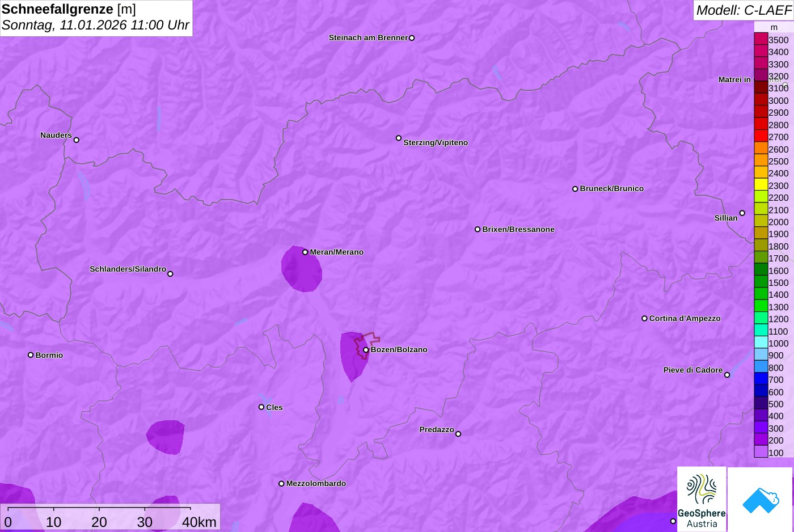Select the Predazzo marker dot
Screen dimensions: 794x532
click(458, 434)
